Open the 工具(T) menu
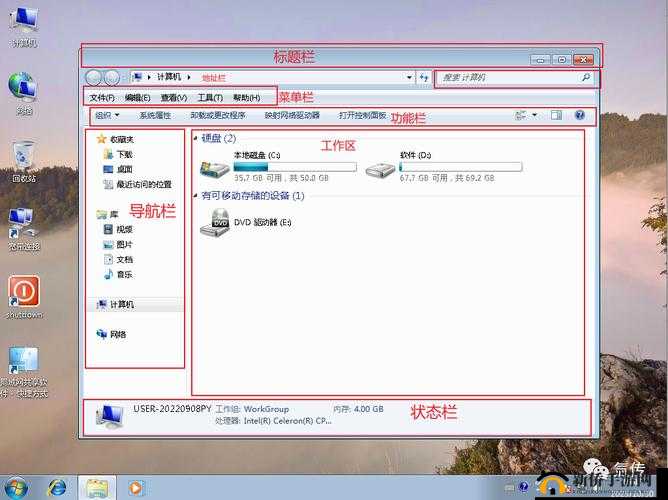This screenshot has width=668, height=500. [x=210, y=98]
